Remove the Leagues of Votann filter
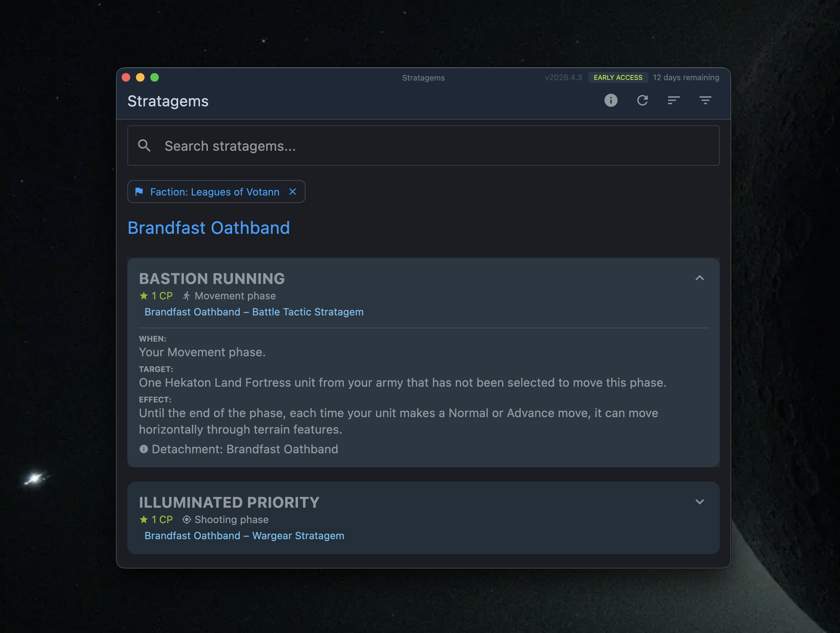 [292, 192]
